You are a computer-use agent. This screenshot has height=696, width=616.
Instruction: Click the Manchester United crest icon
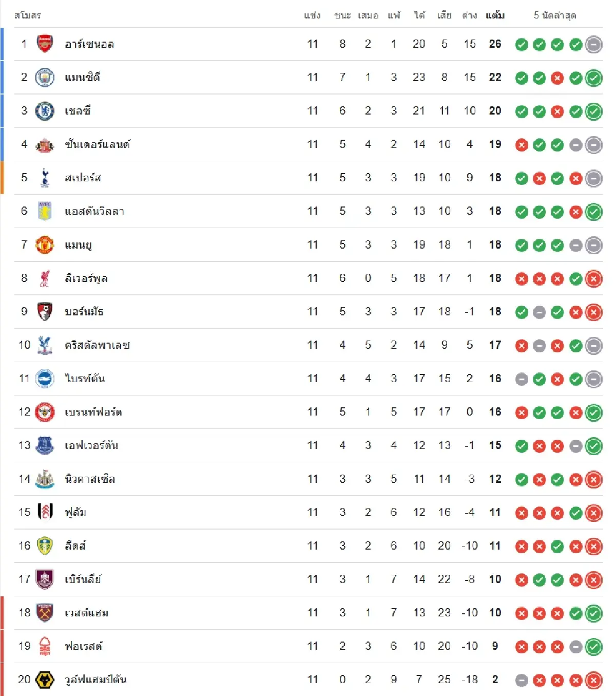[x=45, y=245]
